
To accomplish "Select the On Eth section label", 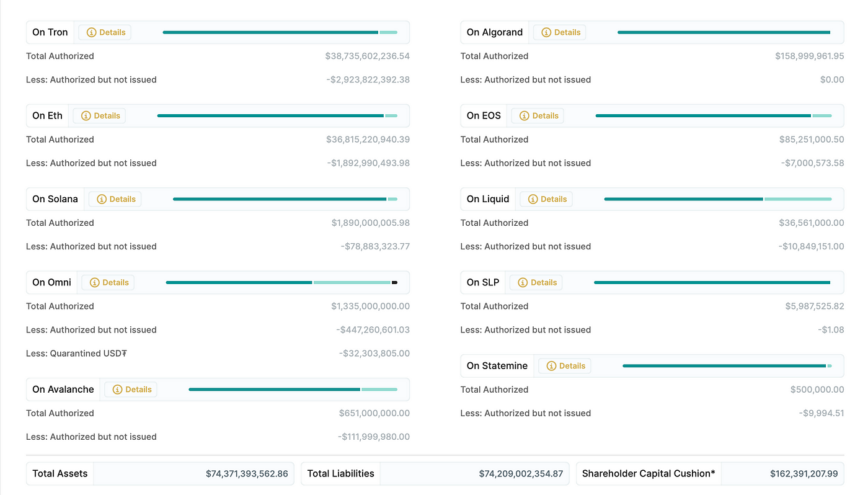I will pos(48,116).
